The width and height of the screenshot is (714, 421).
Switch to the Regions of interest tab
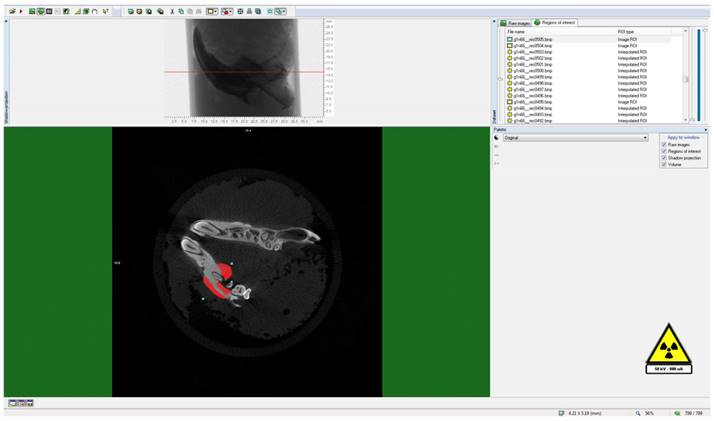(555, 22)
